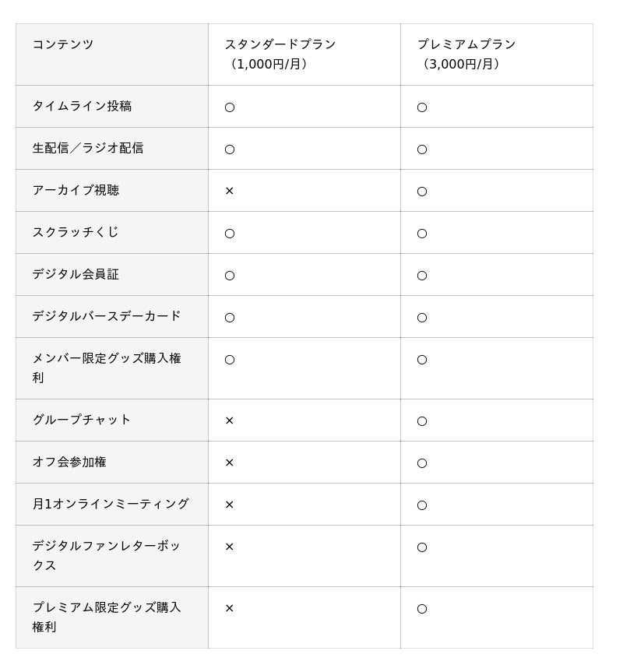Click Standard circle for デジタルバースデーカード
Viewport: 623px width, 672px height.
[x=230, y=318]
